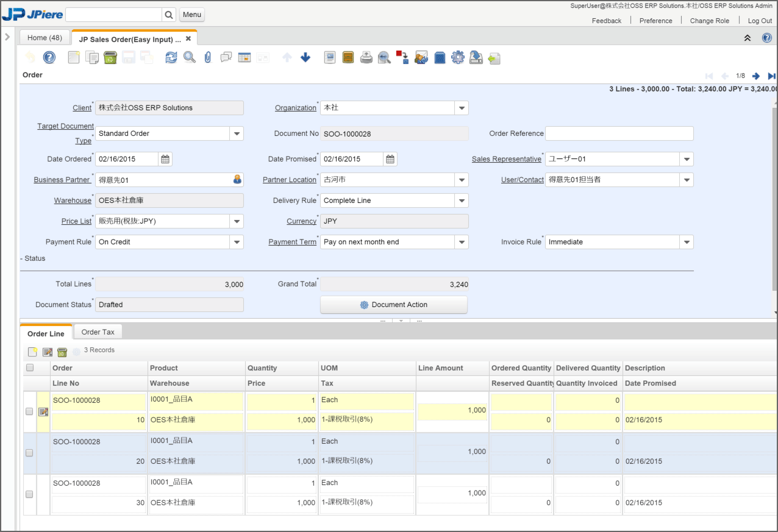
Task: Click the Process gear icon in toolbar
Action: [457, 58]
